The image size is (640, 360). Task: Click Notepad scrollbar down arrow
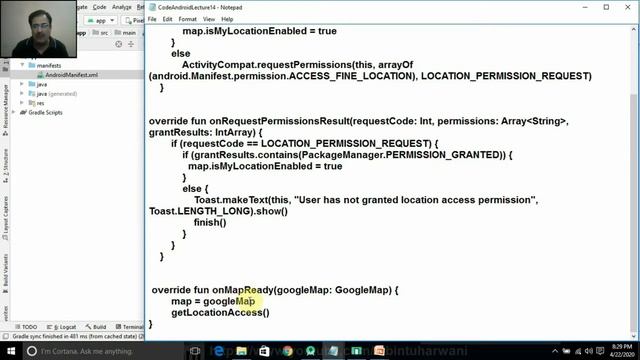click(633, 336)
